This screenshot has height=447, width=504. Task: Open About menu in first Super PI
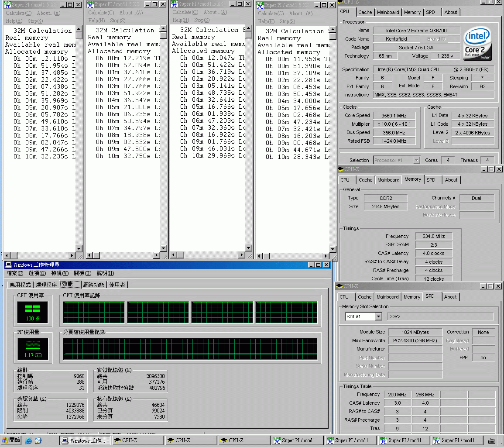coord(48,13)
